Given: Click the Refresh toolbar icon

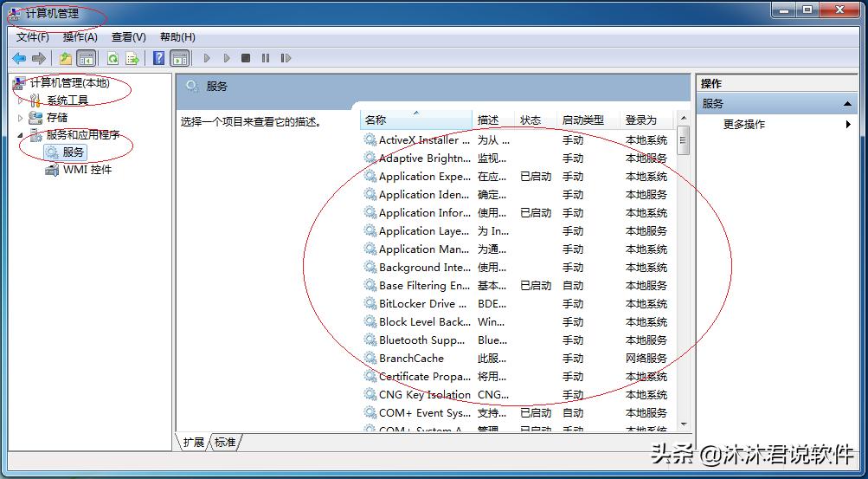Looking at the screenshot, I should pyautogui.click(x=113, y=58).
